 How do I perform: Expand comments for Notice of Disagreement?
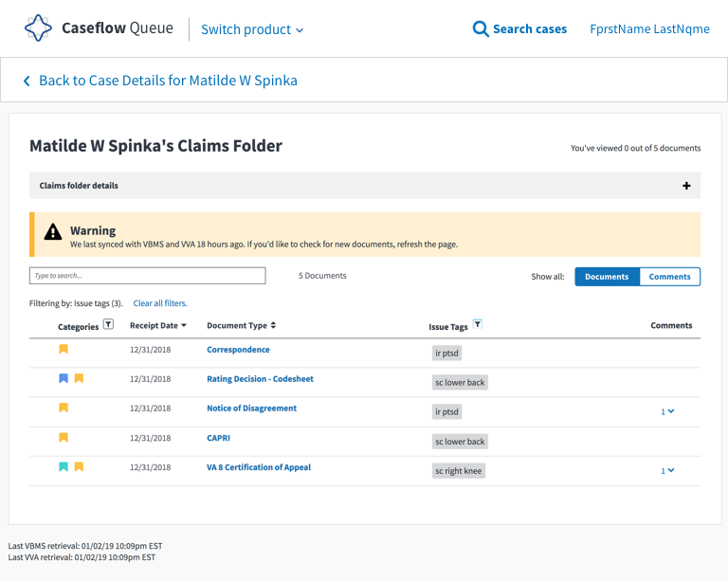(667, 411)
